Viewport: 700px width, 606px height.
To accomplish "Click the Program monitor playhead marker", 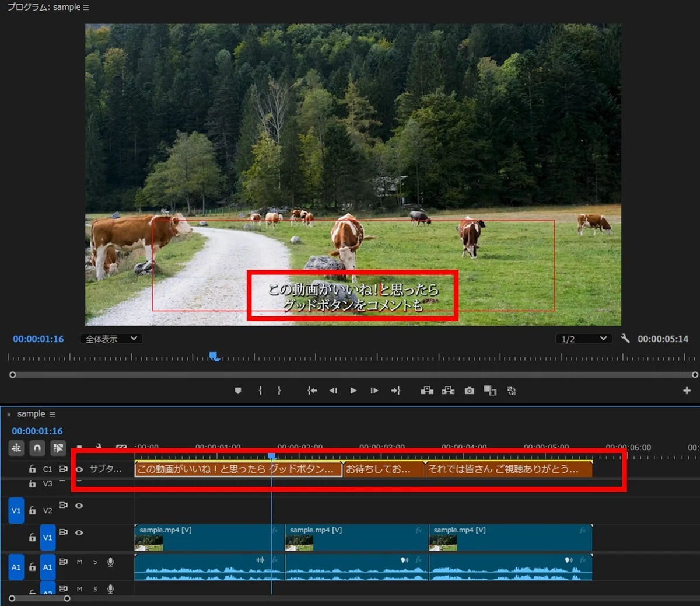I will pyautogui.click(x=214, y=356).
